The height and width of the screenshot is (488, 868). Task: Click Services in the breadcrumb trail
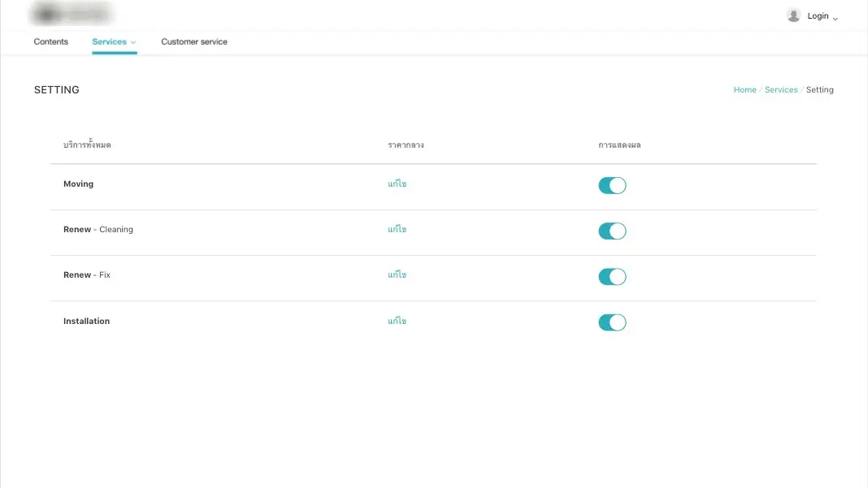[x=781, y=89]
